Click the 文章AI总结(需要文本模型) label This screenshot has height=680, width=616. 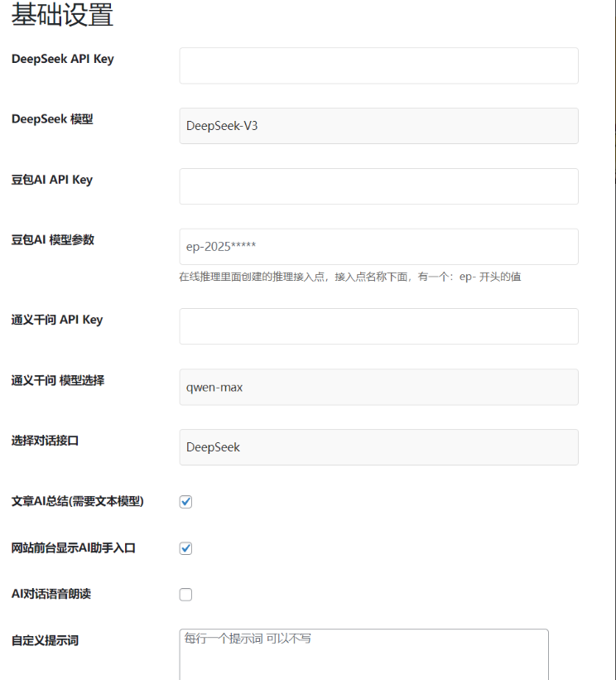[x=77, y=501]
